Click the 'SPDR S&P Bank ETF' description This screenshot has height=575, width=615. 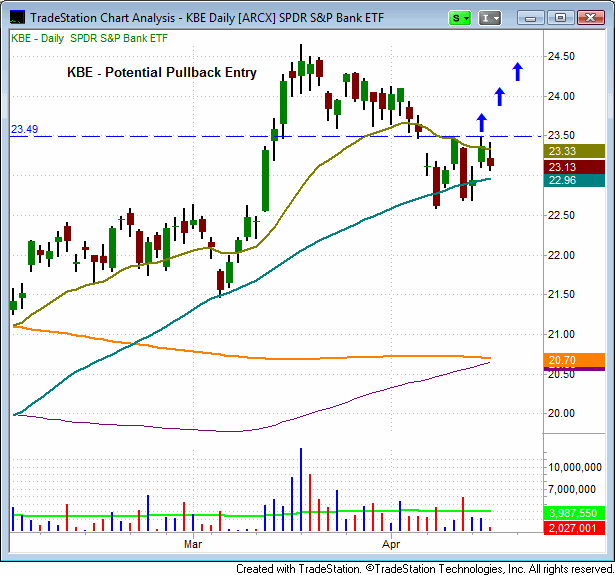(119, 38)
